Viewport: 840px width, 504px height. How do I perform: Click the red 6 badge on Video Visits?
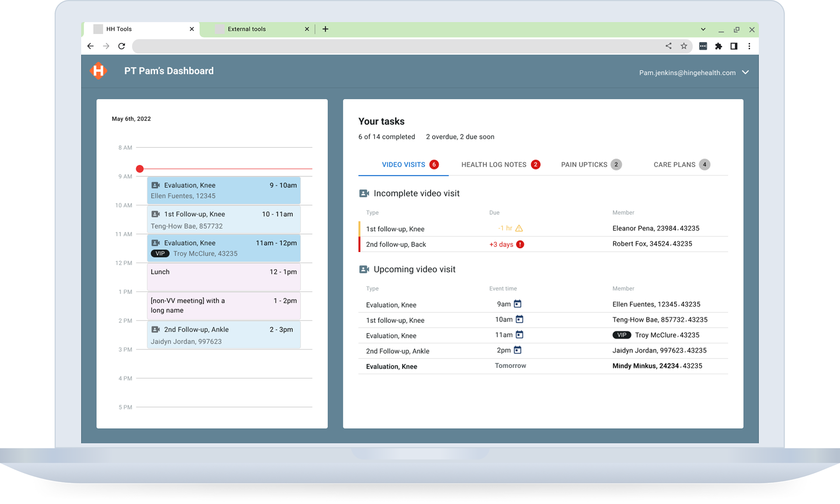click(x=434, y=164)
